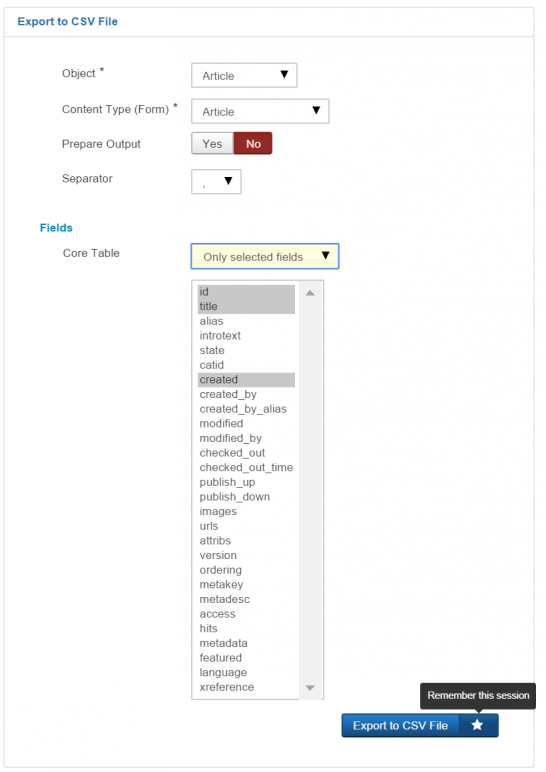The width and height of the screenshot is (546, 772).
Task: Open the Separator dropdown
Action: click(216, 182)
